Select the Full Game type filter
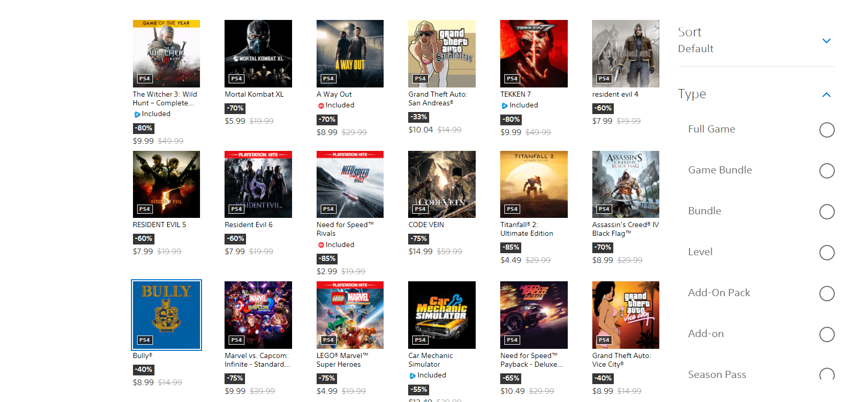This screenshot has height=402, width=868. pyautogui.click(x=827, y=130)
